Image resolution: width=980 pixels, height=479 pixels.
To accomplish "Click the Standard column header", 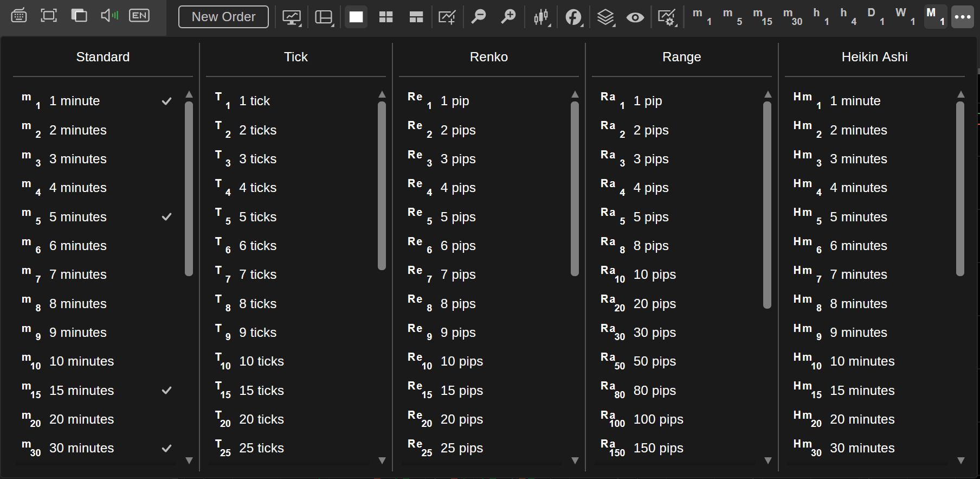I will click(x=103, y=57).
